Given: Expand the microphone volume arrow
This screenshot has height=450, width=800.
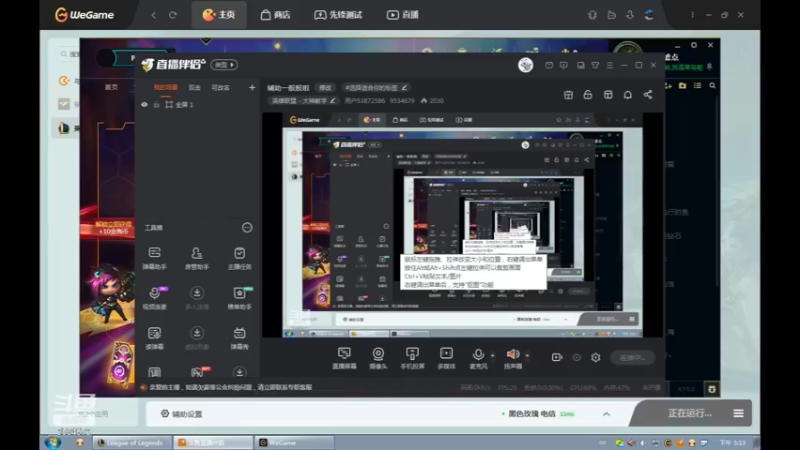Looking at the screenshot, I should [x=492, y=355].
